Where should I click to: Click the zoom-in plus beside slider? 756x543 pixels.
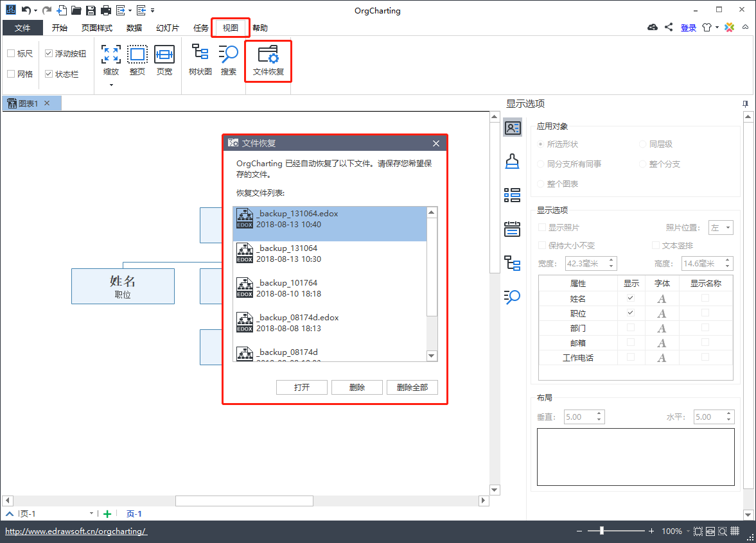[x=651, y=531]
